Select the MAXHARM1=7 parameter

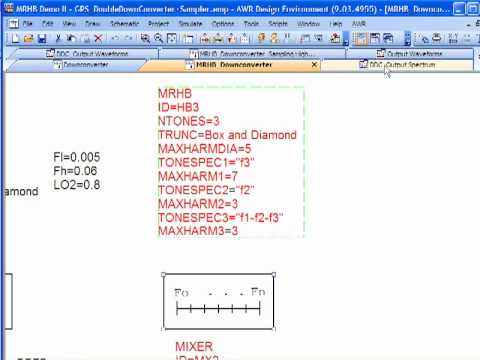[x=198, y=176]
